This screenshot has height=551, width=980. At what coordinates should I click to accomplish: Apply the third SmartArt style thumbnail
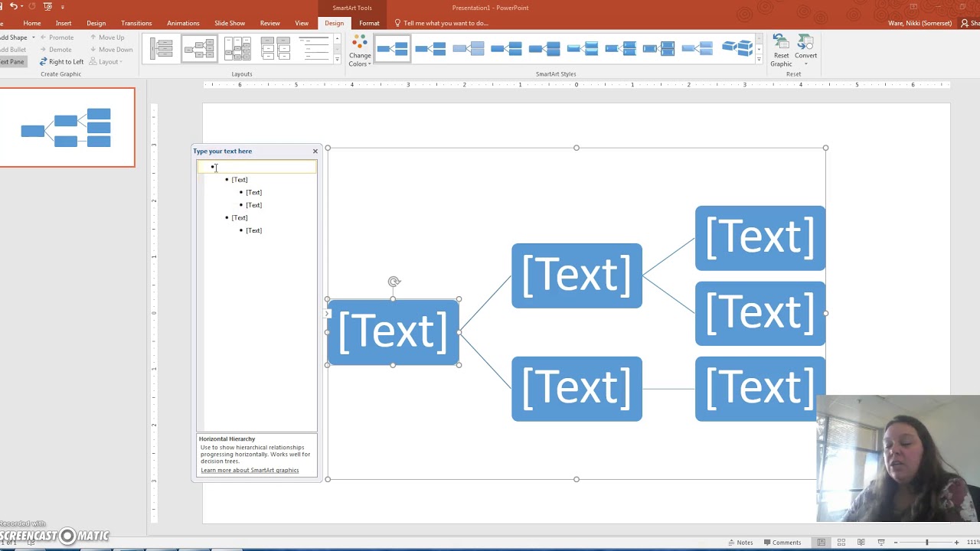(469, 49)
